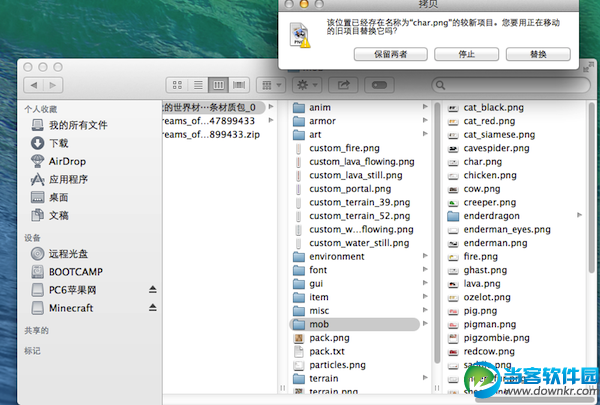Switch to Cover Flow view
Viewport: 600px width, 405px height.
pyautogui.click(x=239, y=85)
